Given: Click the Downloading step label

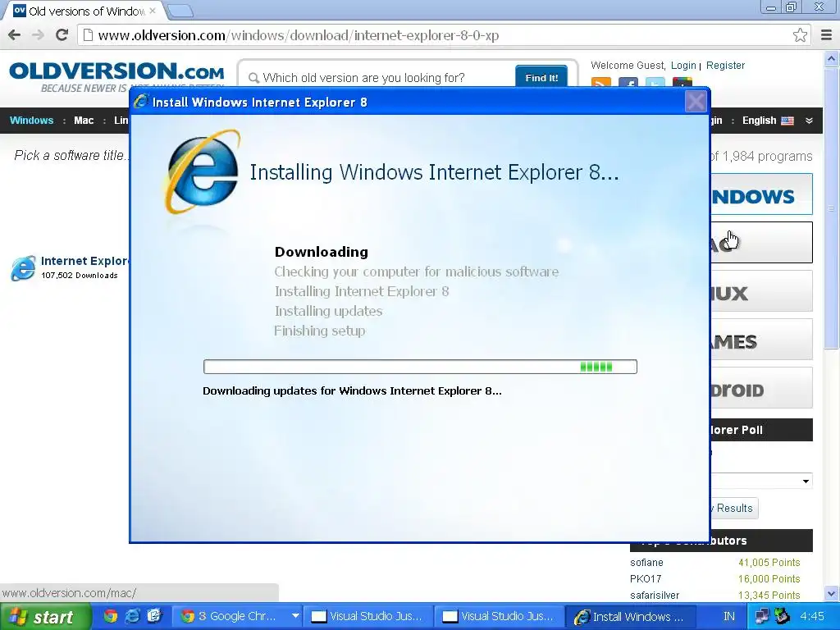Looking at the screenshot, I should [x=322, y=252].
